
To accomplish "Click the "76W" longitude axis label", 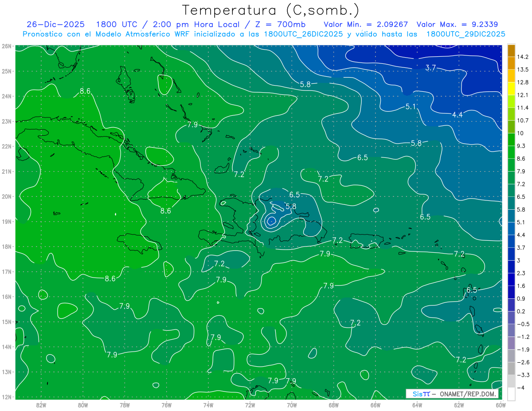I will pos(166,405).
